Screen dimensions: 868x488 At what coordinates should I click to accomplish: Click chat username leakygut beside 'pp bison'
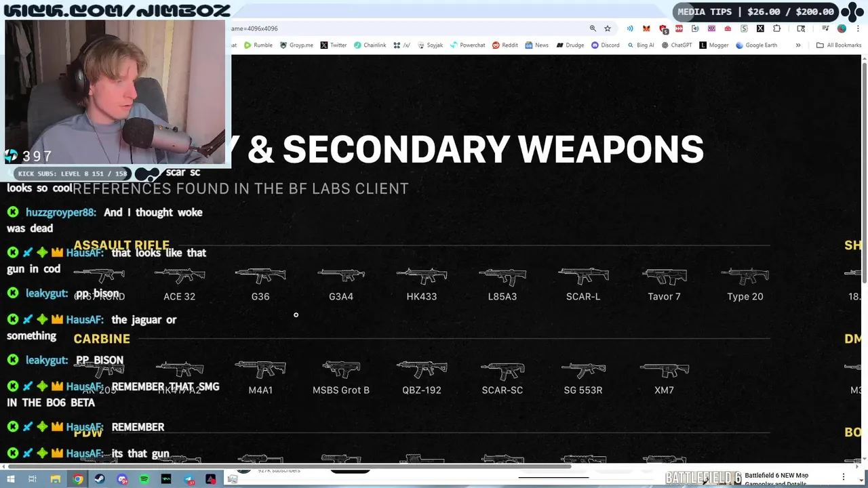tap(47, 293)
